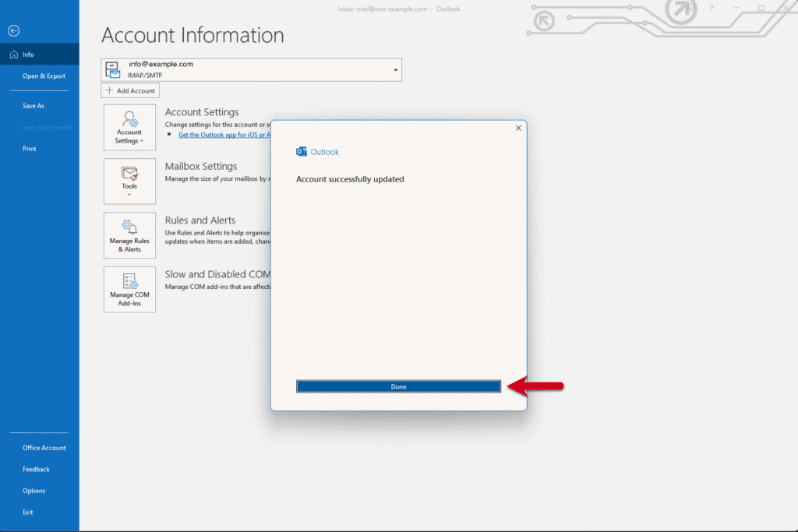Follow the Get the Outlook app link
This screenshot has height=532, width=798.
(224, 135)
